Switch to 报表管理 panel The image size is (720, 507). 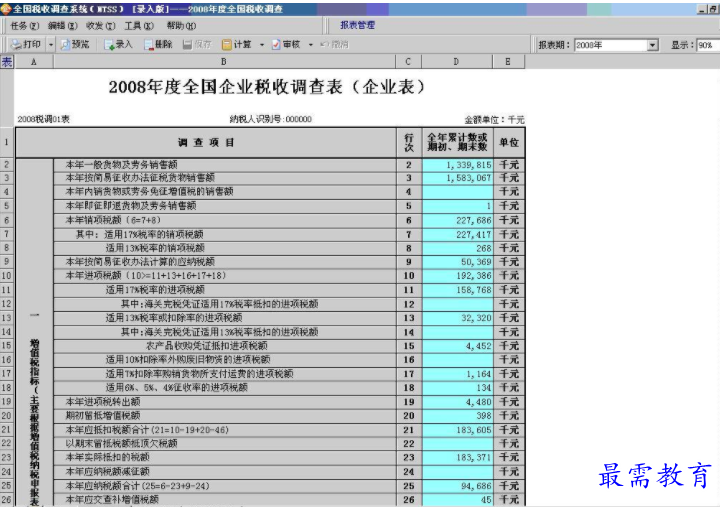click(x=357, y=25)
